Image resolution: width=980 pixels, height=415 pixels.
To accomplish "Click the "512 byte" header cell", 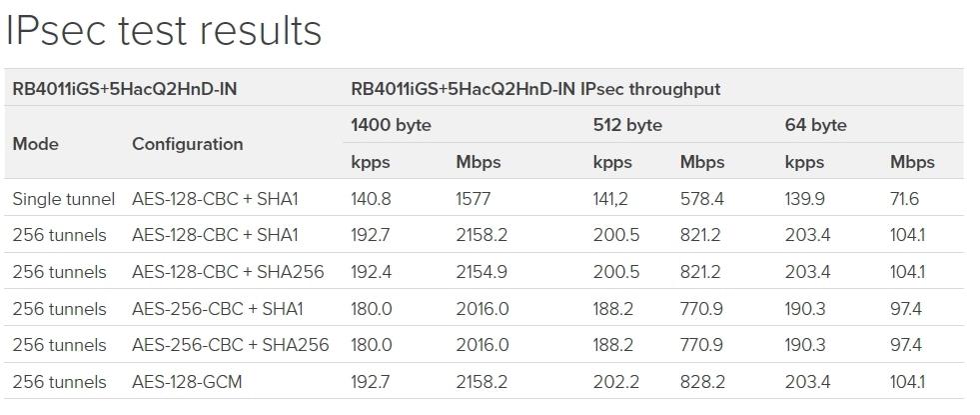I will [627, 125].
